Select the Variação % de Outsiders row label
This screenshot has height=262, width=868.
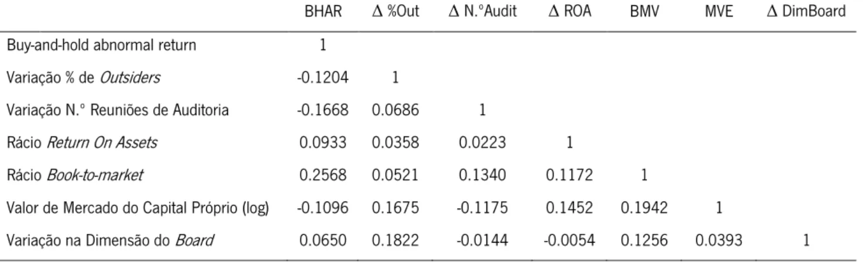[x=83, y=79]
